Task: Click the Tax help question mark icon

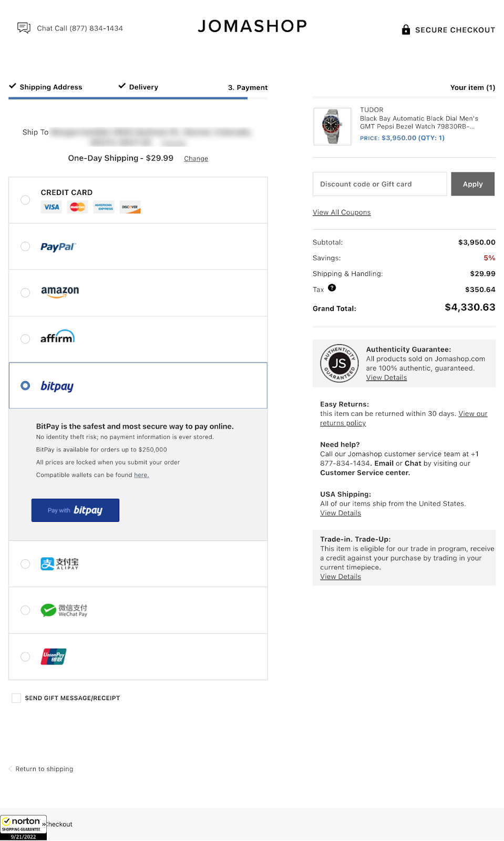Action: pos(332,288)
